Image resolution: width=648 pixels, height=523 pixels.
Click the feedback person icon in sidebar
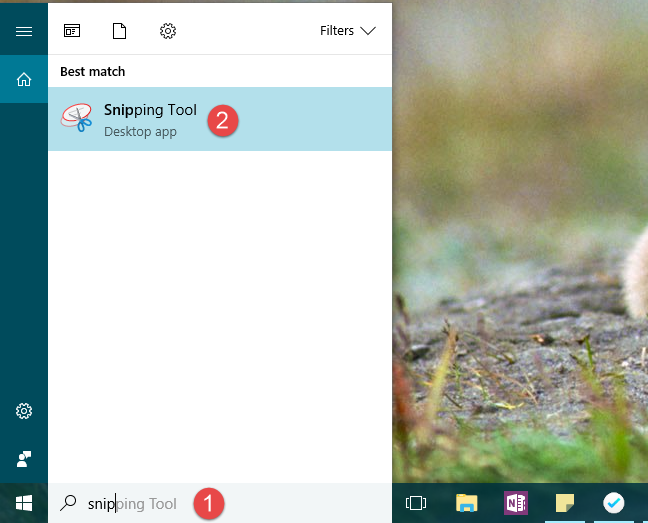tap(24, 459)
